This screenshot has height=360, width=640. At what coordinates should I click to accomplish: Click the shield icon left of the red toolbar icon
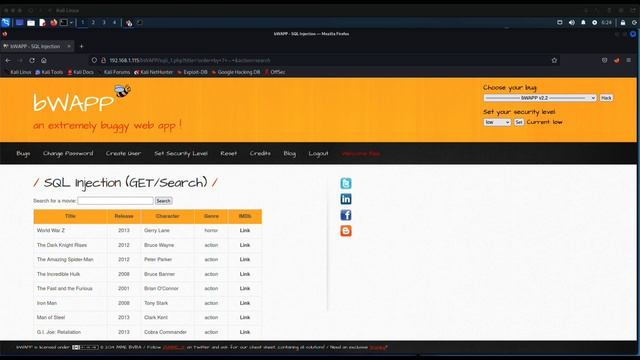(604, 60)
